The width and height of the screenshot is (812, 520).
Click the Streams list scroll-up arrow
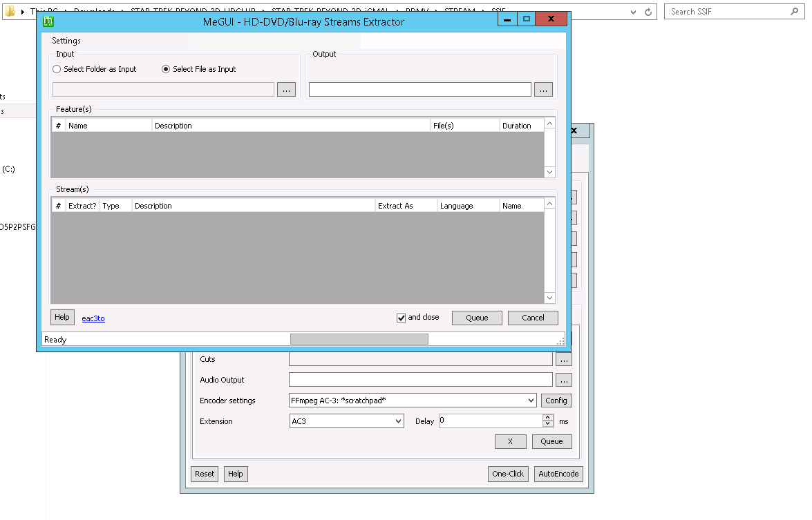(x=549, y=203)
